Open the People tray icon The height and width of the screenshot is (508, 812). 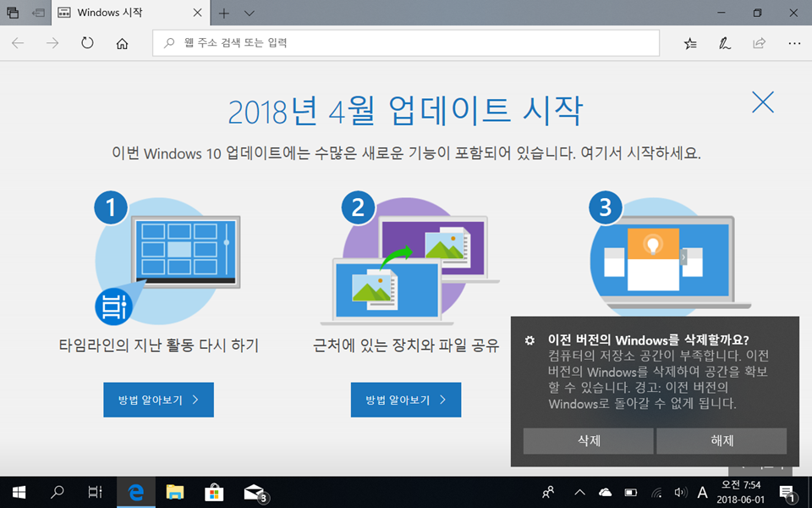(548, 492)
